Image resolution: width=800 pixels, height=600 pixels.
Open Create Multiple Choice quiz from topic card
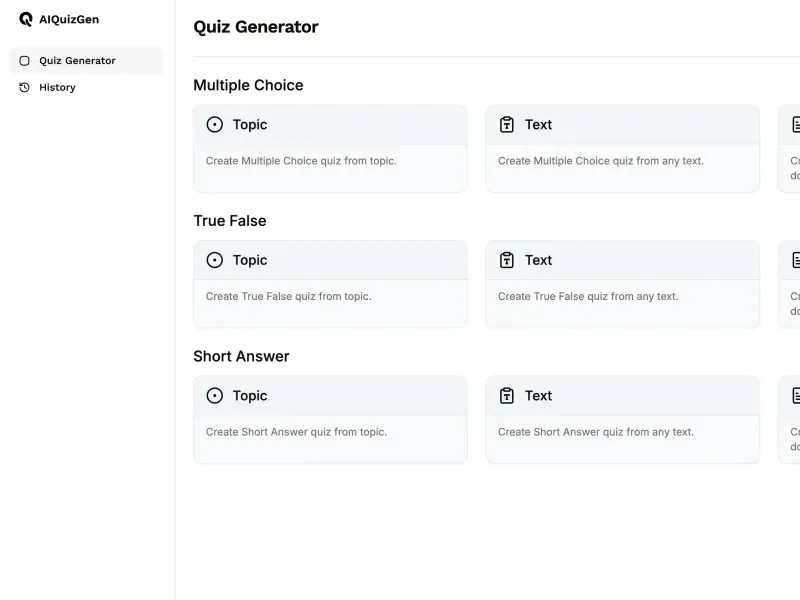[x=330, y=149]
